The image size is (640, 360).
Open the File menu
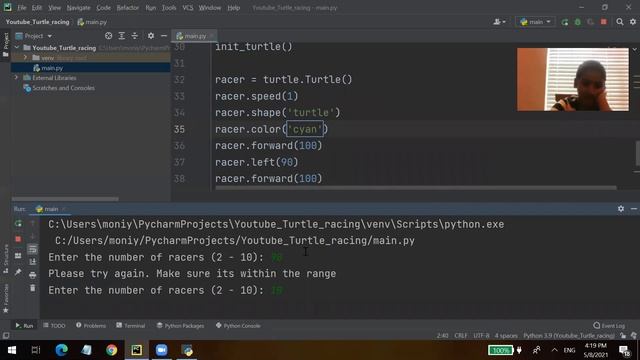pos(22,8)
